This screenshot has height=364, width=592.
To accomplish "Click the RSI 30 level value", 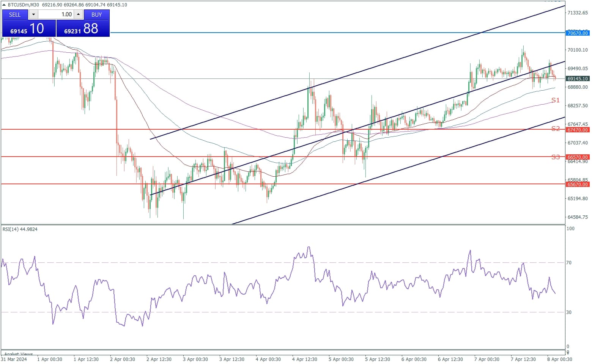I will point(568,312).
